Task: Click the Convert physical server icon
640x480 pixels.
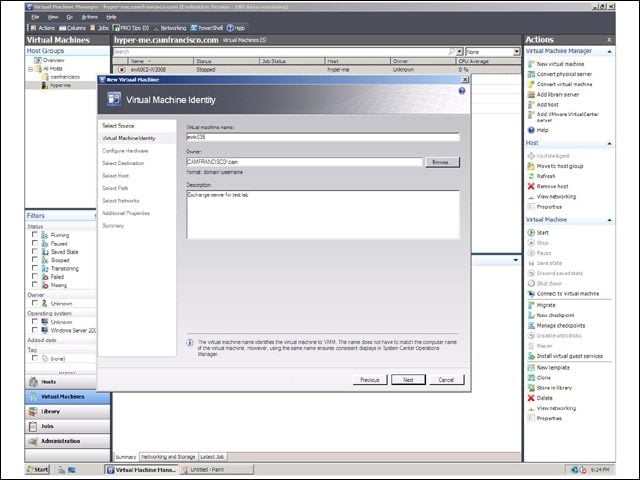Action: pos(531,74)
